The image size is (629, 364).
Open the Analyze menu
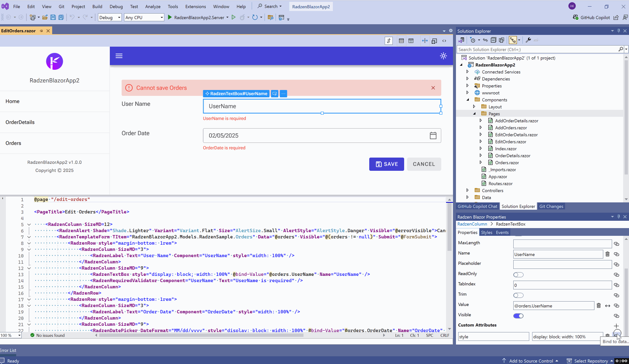pos(153,7)
